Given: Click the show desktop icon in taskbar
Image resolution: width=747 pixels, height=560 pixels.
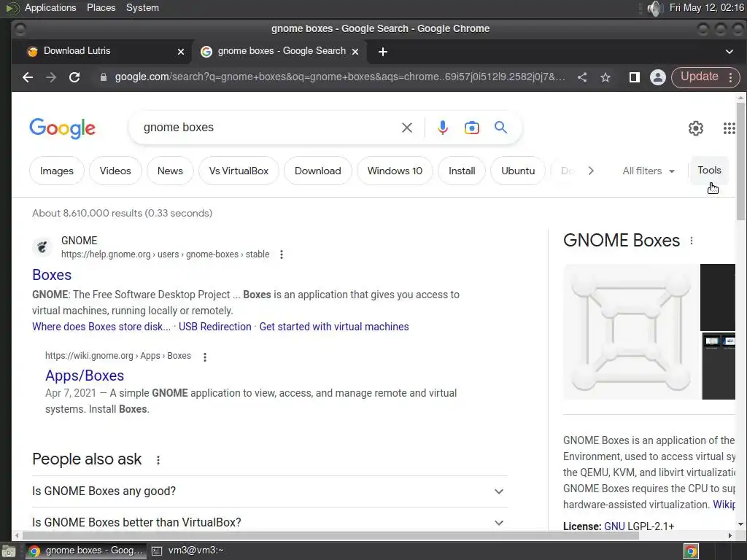Looking at the screenshot, I should [x=9, y=551].
